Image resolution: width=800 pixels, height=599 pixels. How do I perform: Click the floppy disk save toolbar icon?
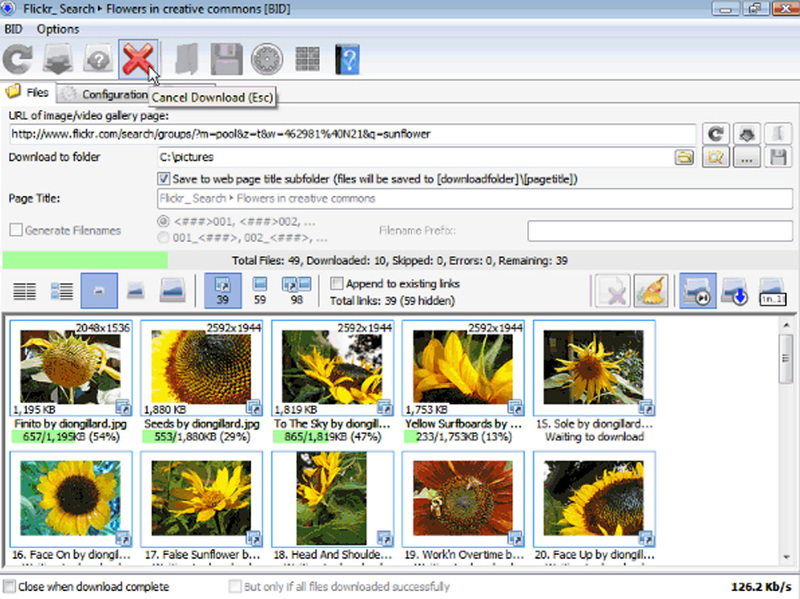(x=227, y=59)
